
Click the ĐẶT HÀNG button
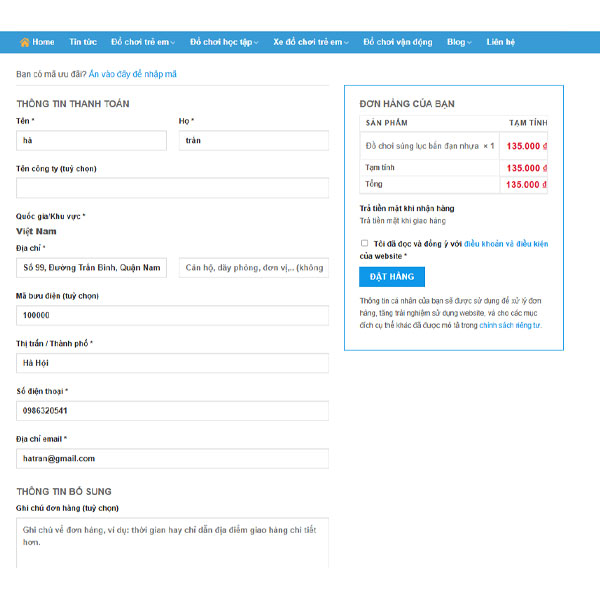click(392, 277)
